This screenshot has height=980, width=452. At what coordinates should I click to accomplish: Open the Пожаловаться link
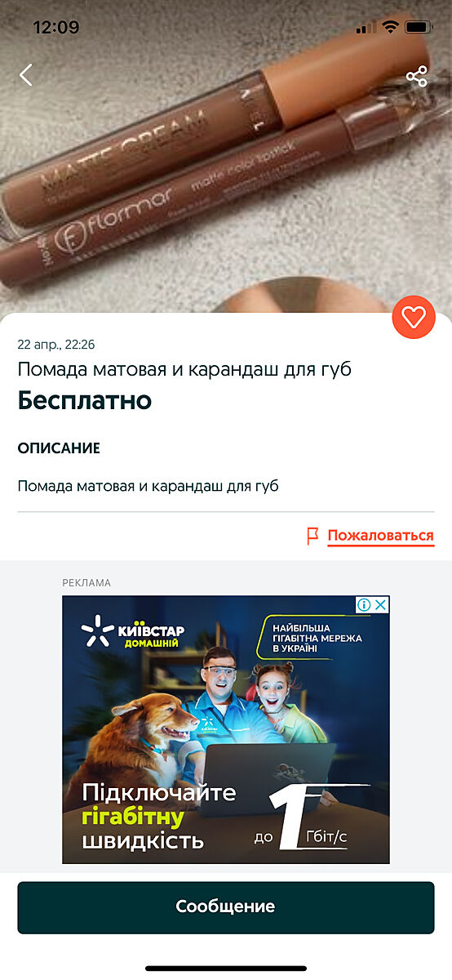[381, 536]
